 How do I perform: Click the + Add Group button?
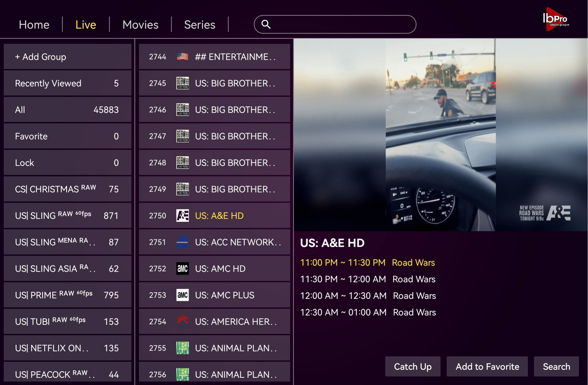[68, 57]
